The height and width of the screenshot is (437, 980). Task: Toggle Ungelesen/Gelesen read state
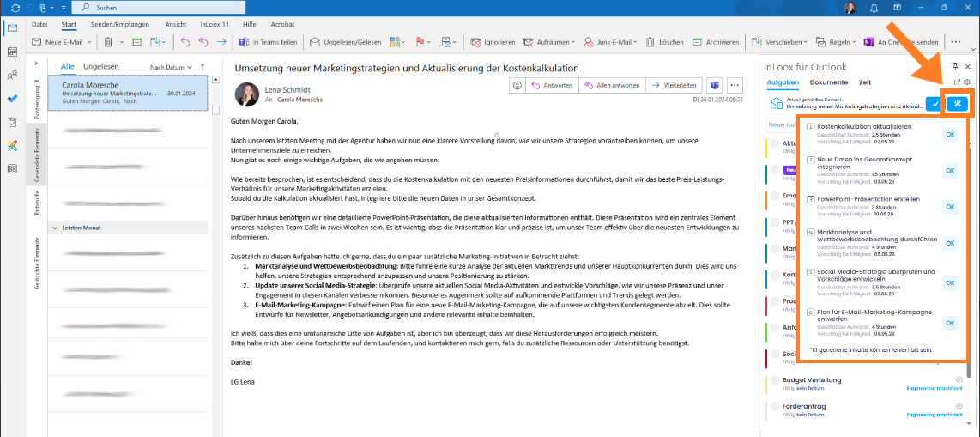click(346, 42)
